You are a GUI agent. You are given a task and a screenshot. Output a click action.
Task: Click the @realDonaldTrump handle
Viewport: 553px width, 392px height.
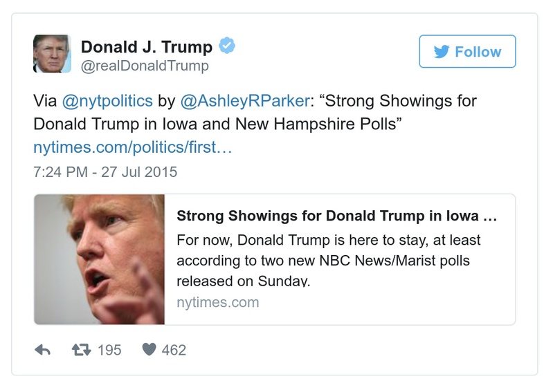click(x=145, y=66)
